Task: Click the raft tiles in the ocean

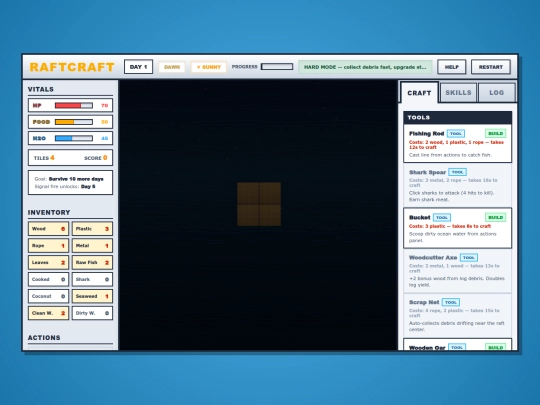Action: tap(259, 204)
